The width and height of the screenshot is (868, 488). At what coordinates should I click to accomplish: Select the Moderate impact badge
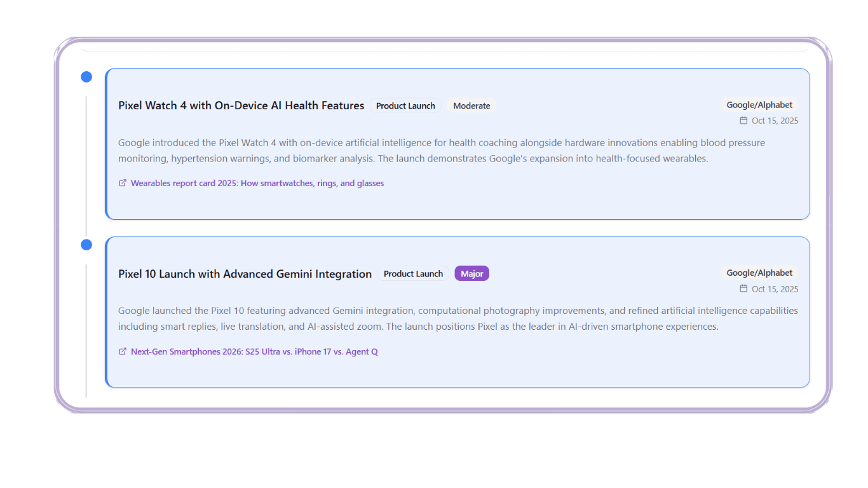pyautogui.click(x=471, y=106)
